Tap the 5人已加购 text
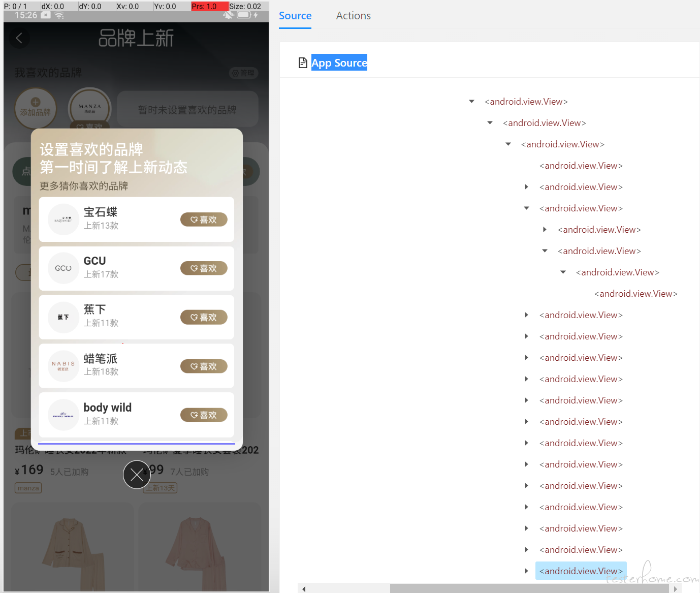 [70, 472]
